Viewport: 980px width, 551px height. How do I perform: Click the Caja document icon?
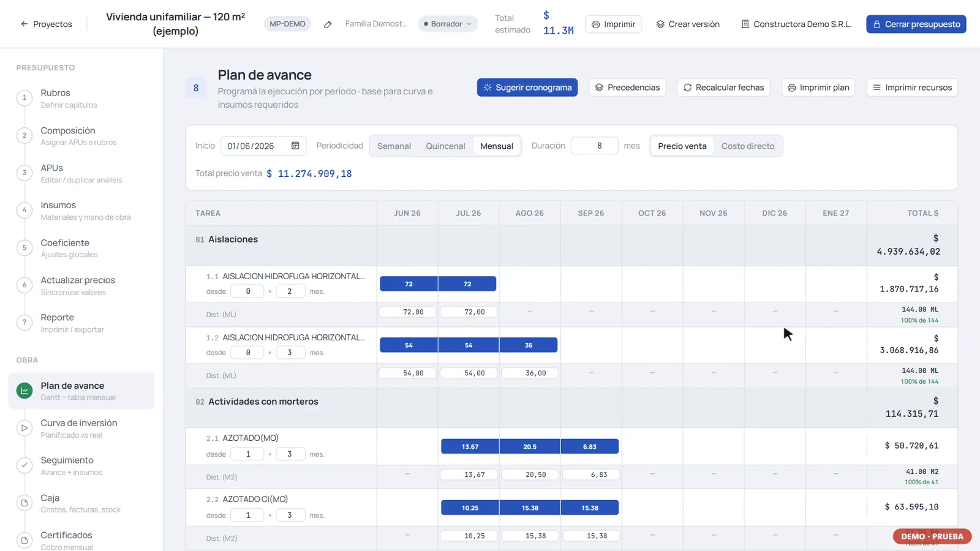[x=24, y=503]
